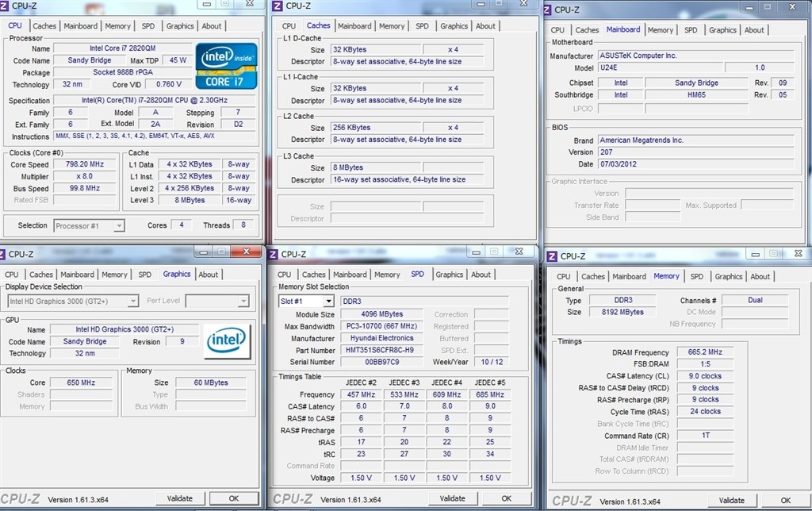The width and height of the screenshot is (812, 511).
Task: Open Graphics tab in CPU window
Action: 180,26
